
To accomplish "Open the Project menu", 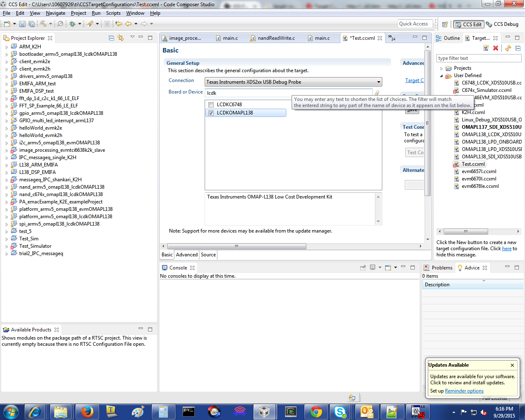I will [x=78, y=13].
